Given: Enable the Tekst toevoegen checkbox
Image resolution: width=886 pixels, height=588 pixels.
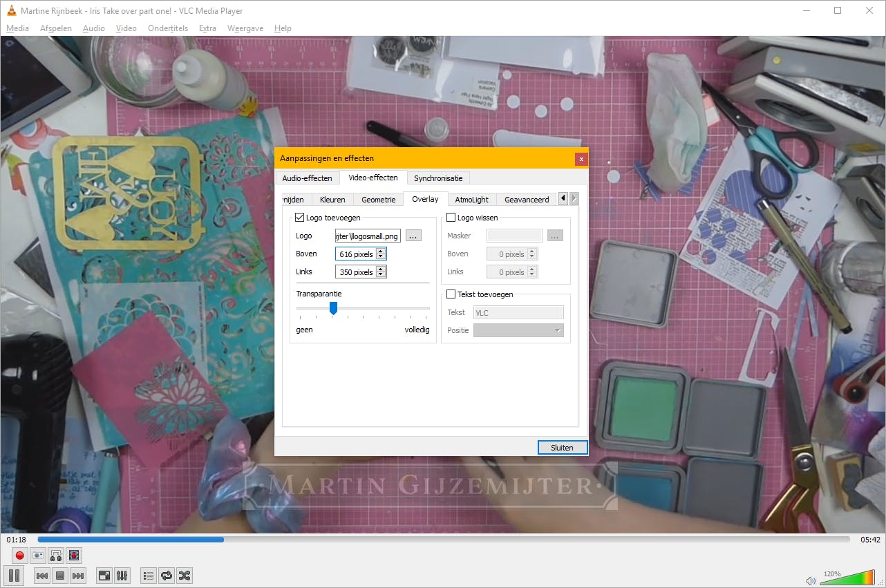Looking at the screenshot, I should pyautogui.click(x=451, y=294).
